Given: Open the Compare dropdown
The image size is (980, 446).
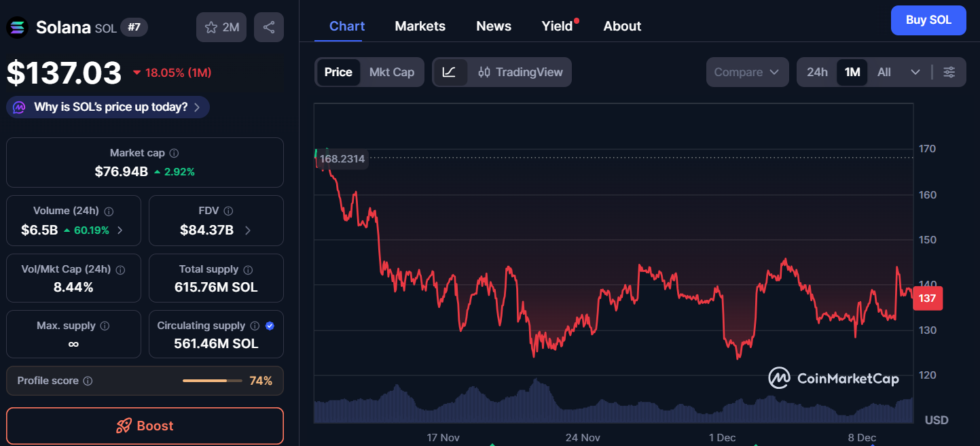Looking at the screenshot, I should tap(746, 72).
